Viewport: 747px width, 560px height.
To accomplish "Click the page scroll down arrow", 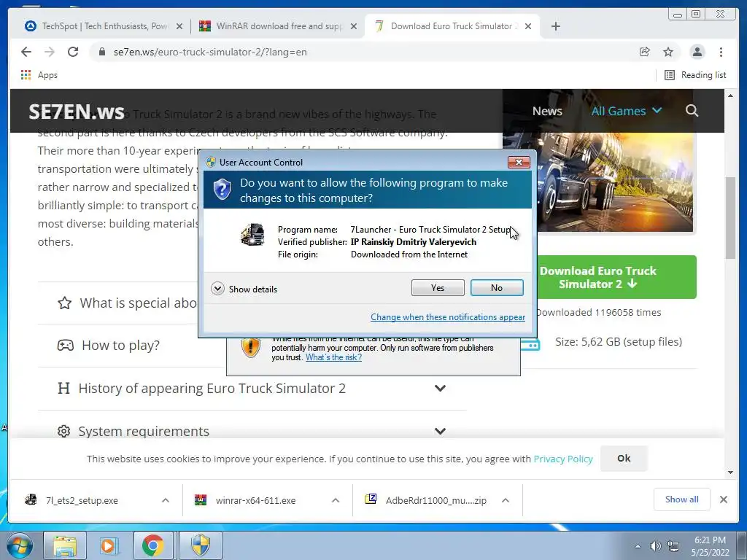I will click(x=731, y=472).
